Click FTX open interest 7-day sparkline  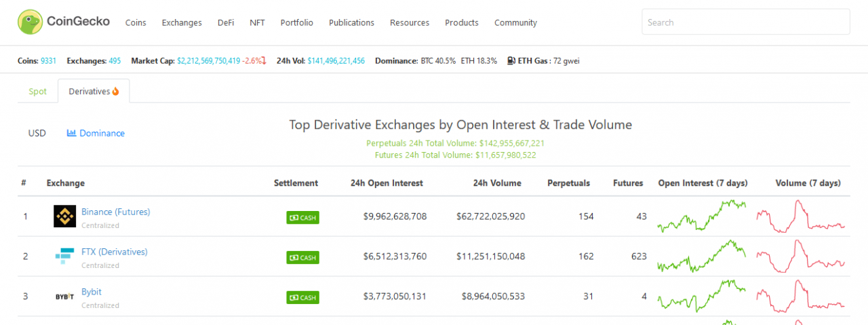[702, 256]
